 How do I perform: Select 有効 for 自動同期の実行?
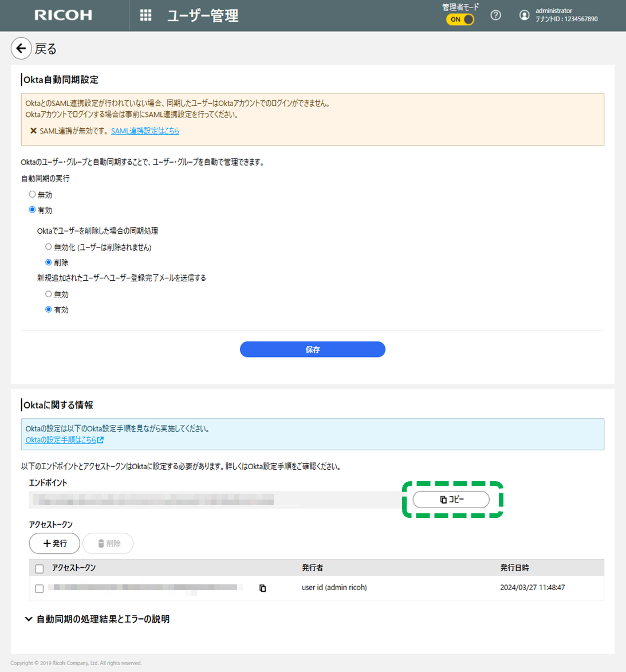click(32, 210)
